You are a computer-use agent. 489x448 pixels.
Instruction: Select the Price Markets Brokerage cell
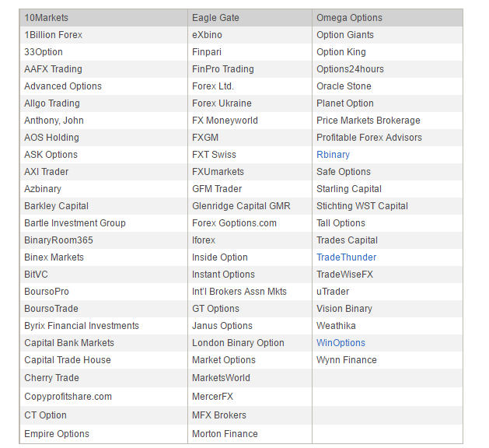368,121
